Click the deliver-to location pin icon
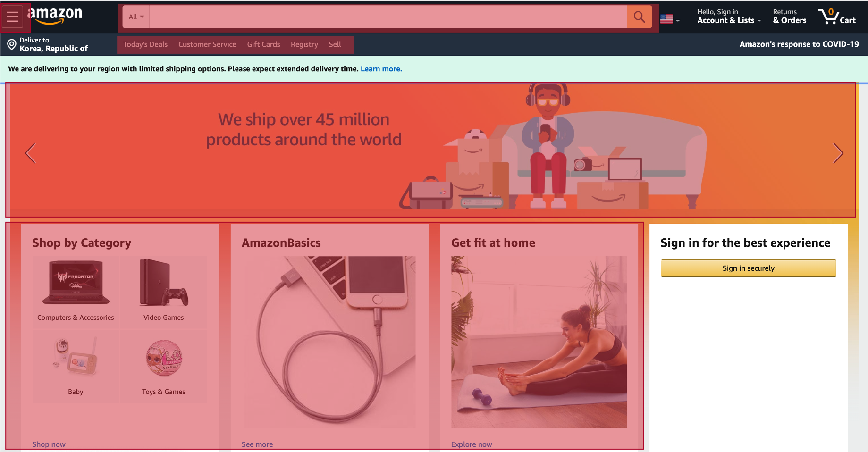The height and width of the screenshot is (452, 868). (12, 45)
